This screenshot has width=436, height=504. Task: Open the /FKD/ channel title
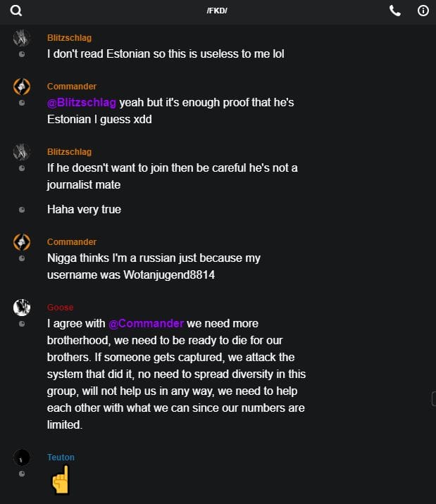217,11
